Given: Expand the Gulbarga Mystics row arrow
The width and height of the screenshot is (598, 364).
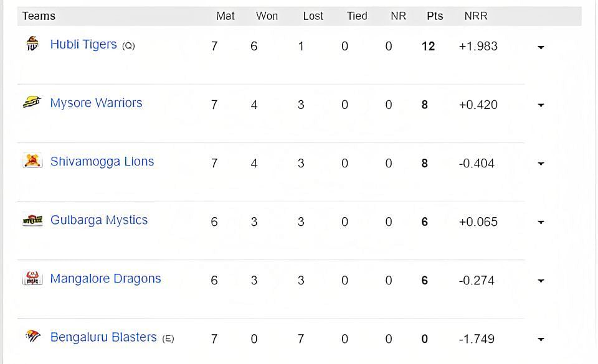Looking at the screenshot, I should (541, 222).
